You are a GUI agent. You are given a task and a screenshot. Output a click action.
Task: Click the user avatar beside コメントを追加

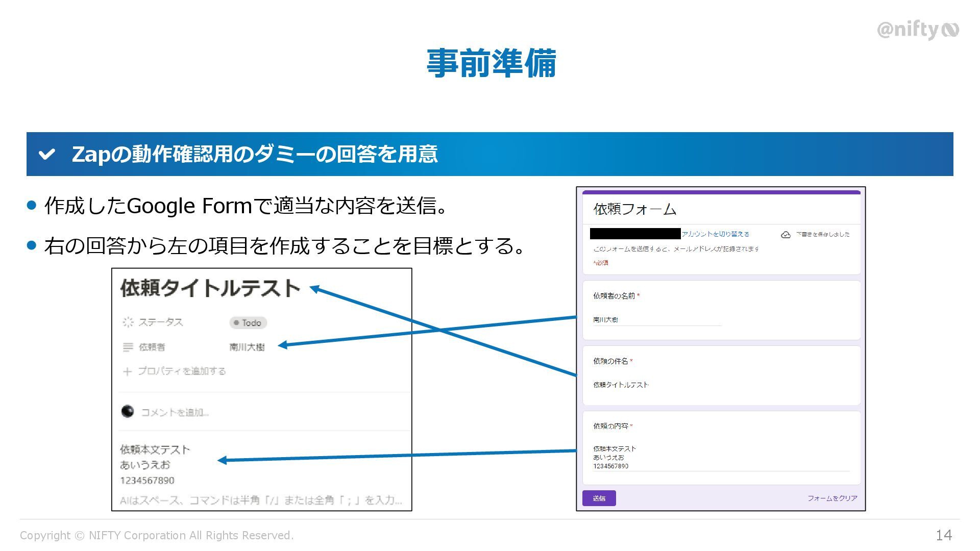click(128, 411)
